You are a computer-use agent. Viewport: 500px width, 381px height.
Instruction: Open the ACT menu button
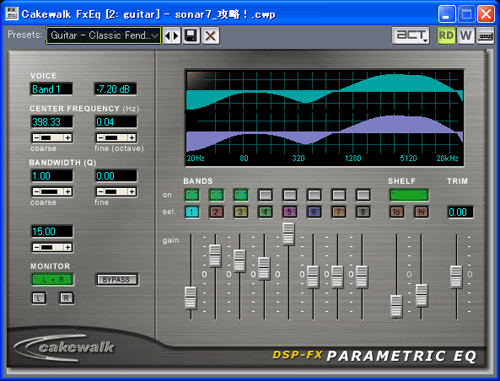[410, 35]
